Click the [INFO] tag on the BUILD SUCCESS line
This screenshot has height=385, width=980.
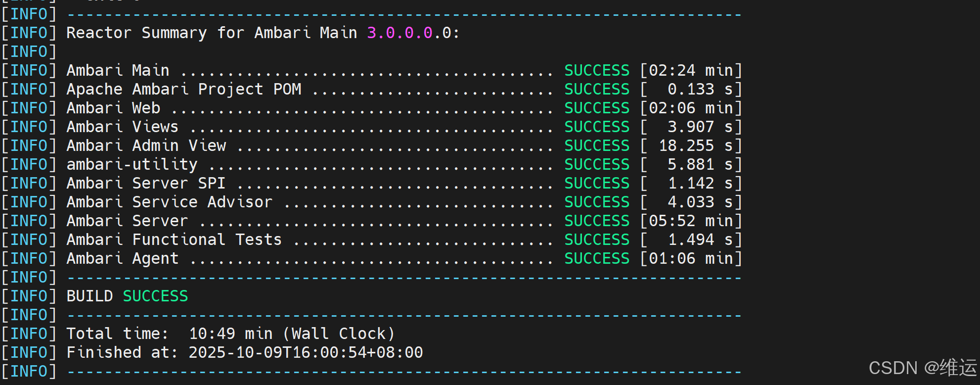[x=29, y=296]
